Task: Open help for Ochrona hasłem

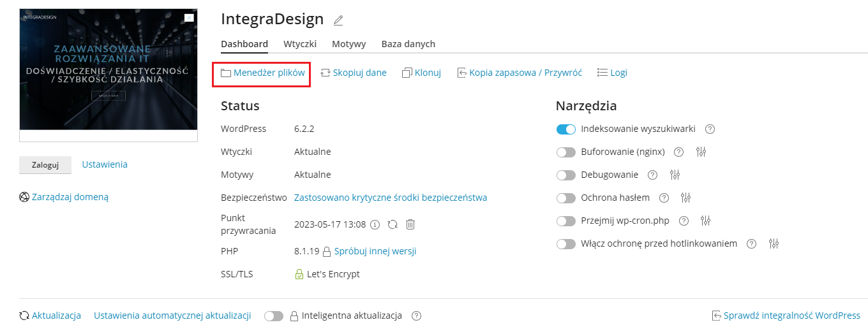Action: (664, 198)
